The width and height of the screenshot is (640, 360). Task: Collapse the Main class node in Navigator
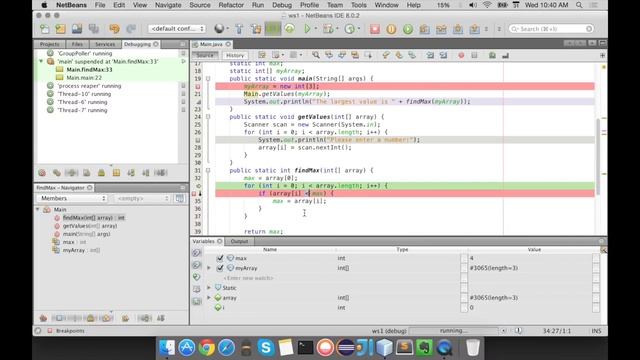pyautogui.click(x=38, y=209)
